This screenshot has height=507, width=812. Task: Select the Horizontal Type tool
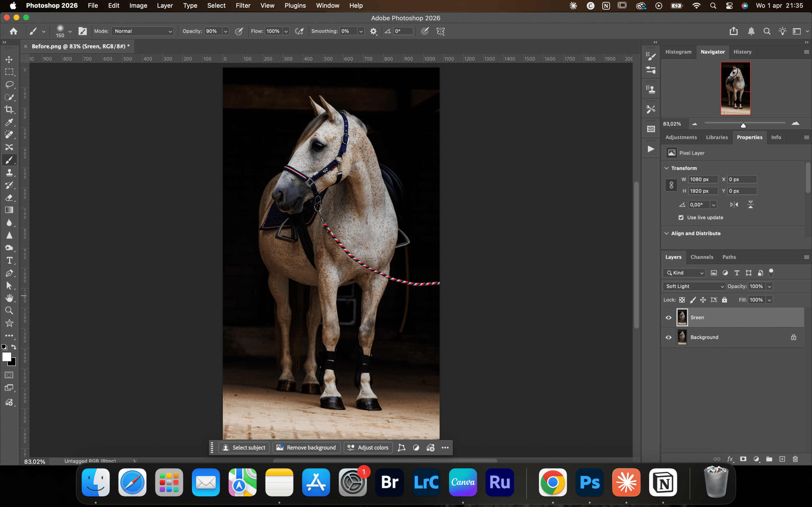click(x=9, y=260)
